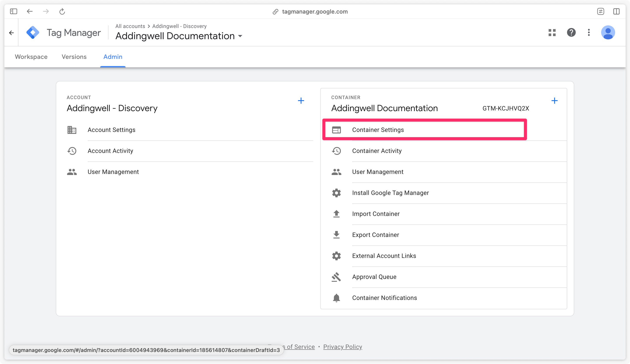Open Account Settings menu item

(x=111, y=129)
